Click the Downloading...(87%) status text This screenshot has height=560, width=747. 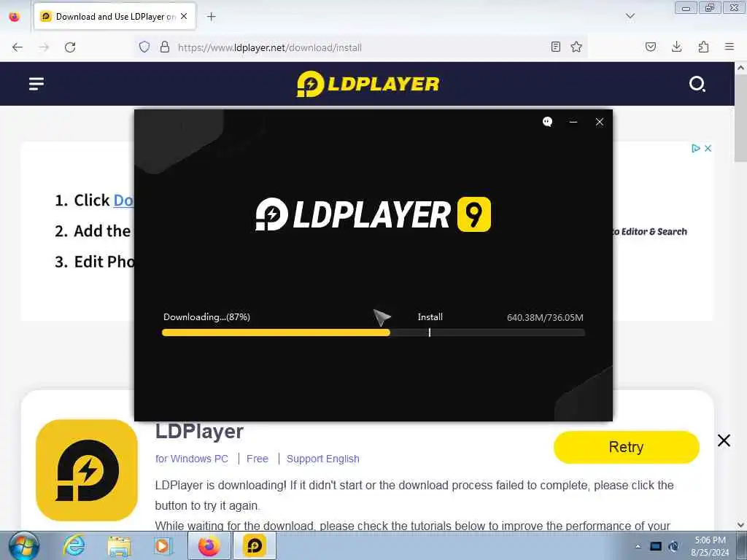[x=206, y=317]
